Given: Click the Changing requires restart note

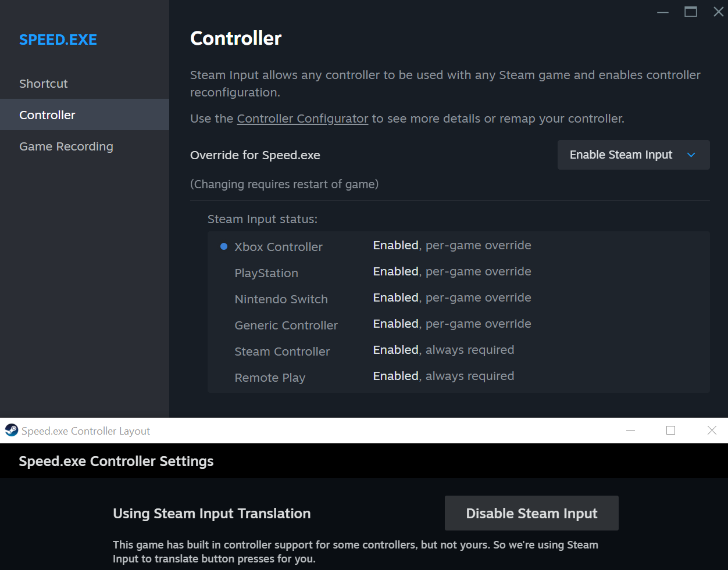Looking at the screenshot, I should (284, 184).
